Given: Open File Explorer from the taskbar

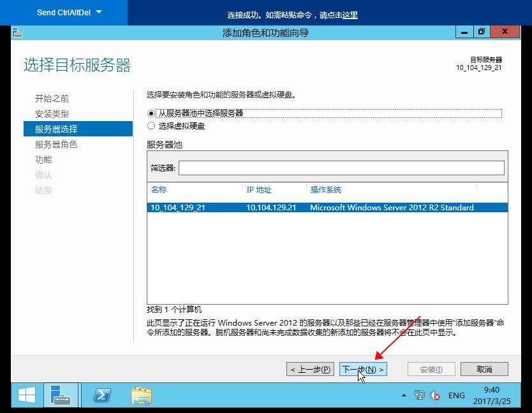Looking at the screenshot, I should (x=142, y=396).
